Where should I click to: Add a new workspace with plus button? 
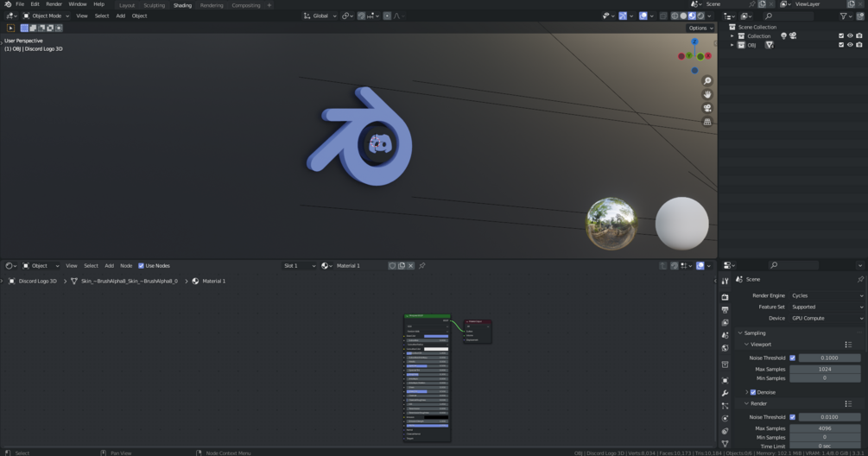click(269, 5)
